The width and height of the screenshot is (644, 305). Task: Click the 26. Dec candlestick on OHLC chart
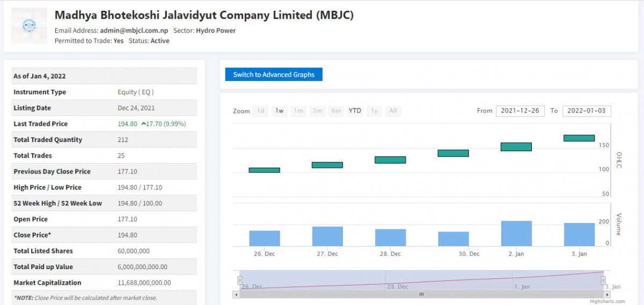click(x=264, y=170)
